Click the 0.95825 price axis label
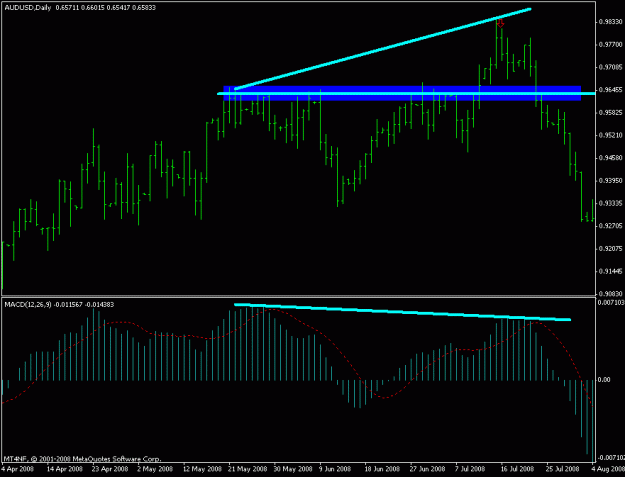625x477 pixels. tap(610, 113)
